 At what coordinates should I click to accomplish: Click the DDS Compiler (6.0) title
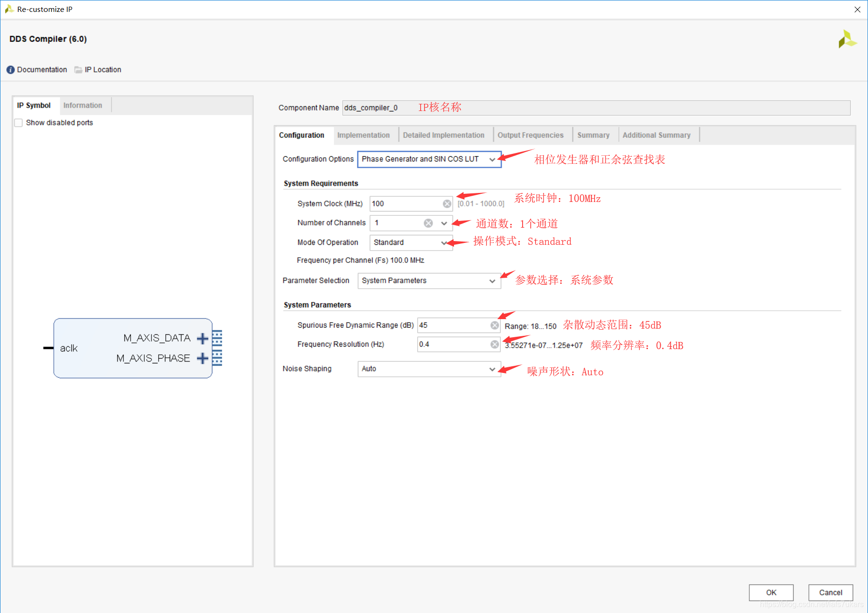pos(48,39)
